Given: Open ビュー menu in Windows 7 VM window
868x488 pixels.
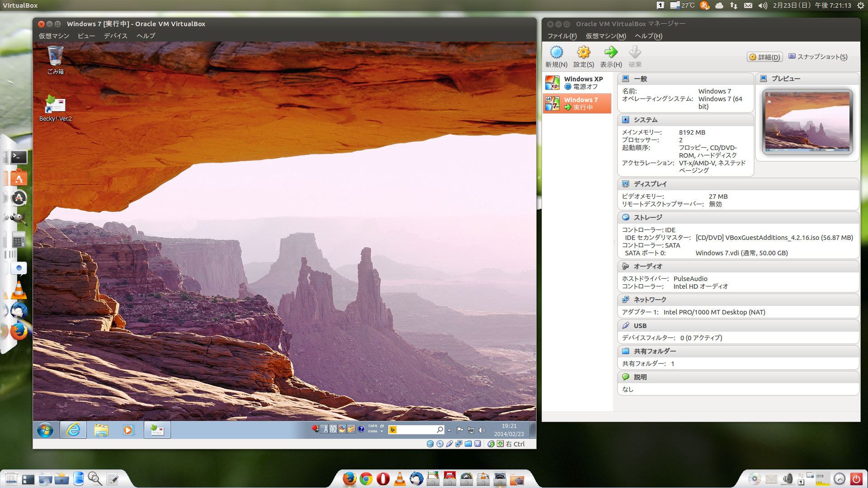Looking at the screenshot, I should pos(86,36).
